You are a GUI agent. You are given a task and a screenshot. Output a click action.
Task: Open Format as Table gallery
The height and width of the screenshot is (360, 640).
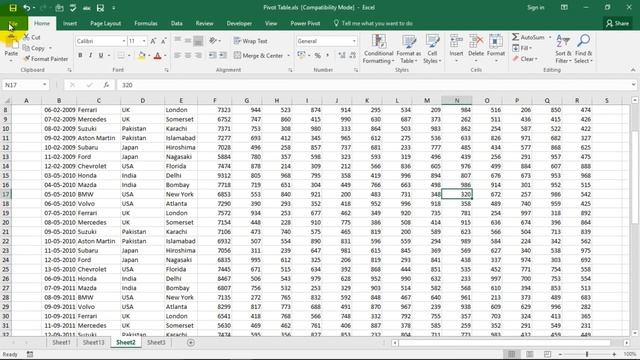pyautogui.click(x=409, y=49)
